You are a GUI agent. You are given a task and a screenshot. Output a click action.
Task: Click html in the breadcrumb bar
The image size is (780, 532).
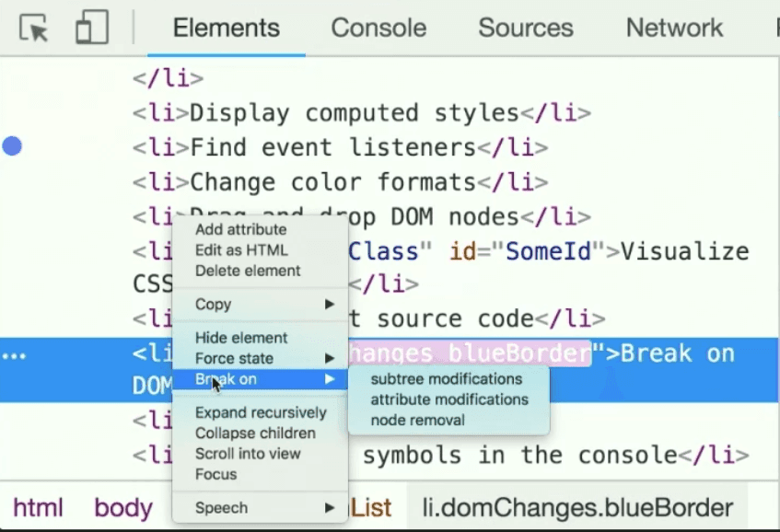click(38, 508)
